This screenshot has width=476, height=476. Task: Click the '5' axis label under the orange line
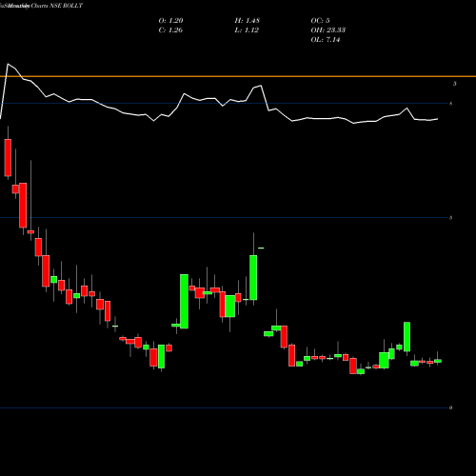pyautogui.click(x=455, y=84)
